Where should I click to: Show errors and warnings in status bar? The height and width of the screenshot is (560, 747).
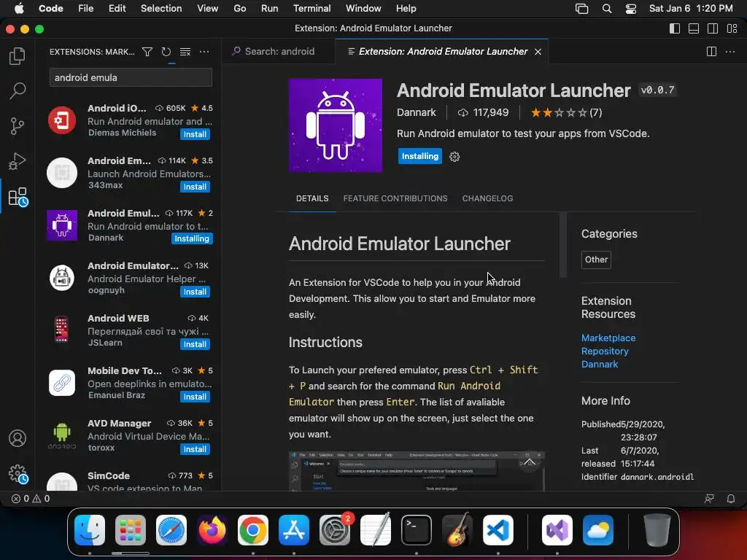click(31, 499)
